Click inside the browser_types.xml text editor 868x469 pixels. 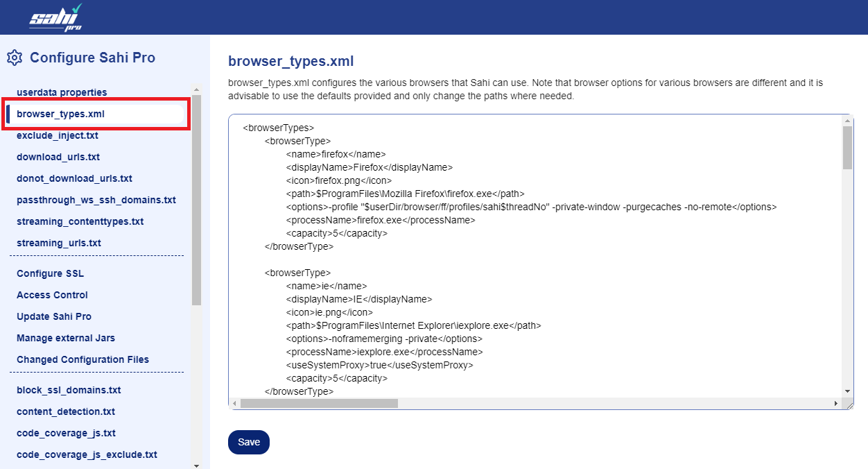point(534,278)
